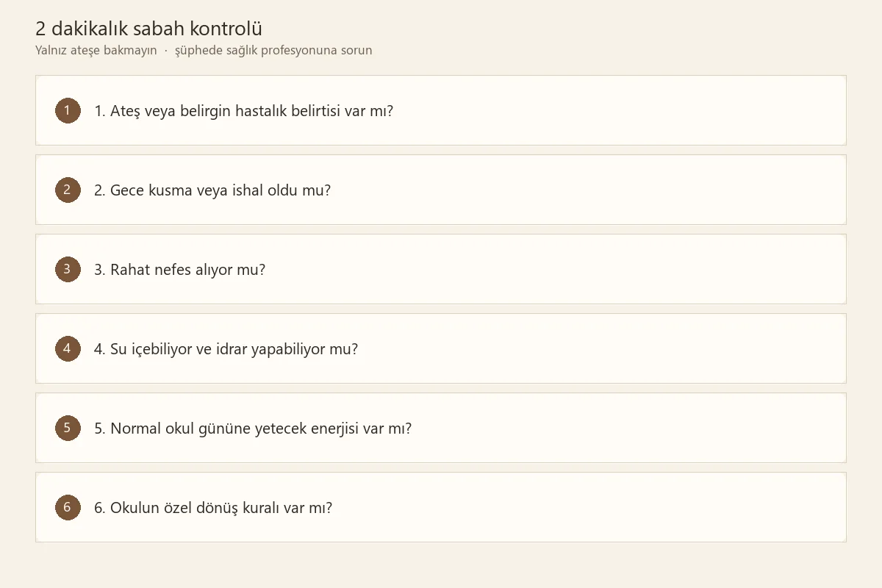Click the '2 dakikalık sabah kontrolü' heading
Viewport: 882px width, 588px height.
(x=149, y=29)
